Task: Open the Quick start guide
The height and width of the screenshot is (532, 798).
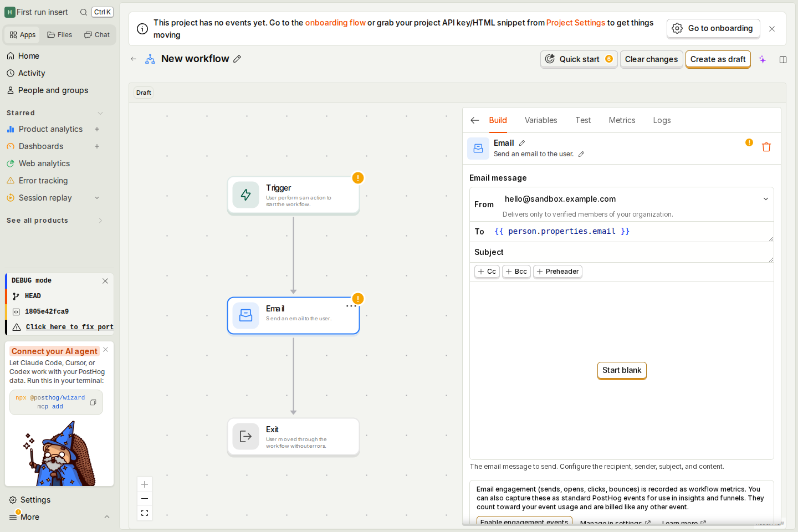Action: point(579,59)
